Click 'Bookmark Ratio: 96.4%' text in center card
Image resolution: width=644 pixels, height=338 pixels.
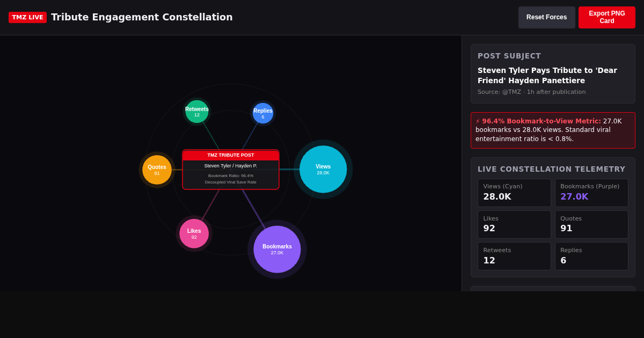pyautogui.click(x=231, y=175)
